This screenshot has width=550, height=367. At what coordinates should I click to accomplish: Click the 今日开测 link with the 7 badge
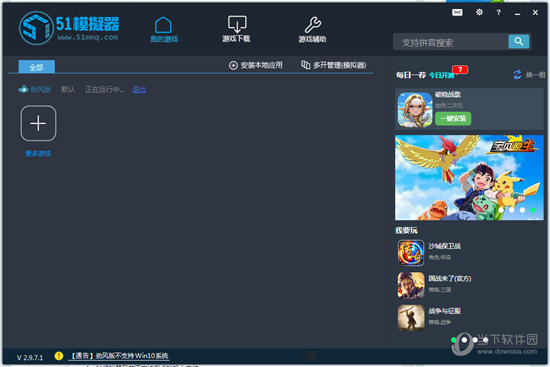pyautogui.click(x=441, y=75)
